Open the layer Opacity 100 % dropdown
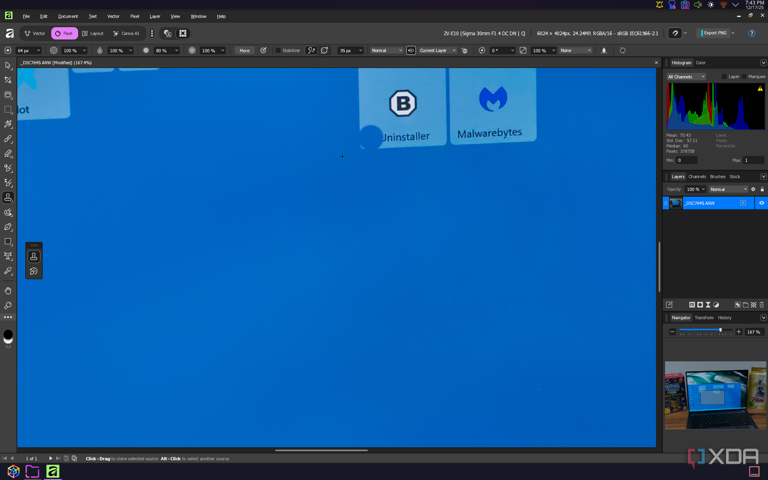Image resolution: width=768 pixels, height=480 pixels. [696, 189]
